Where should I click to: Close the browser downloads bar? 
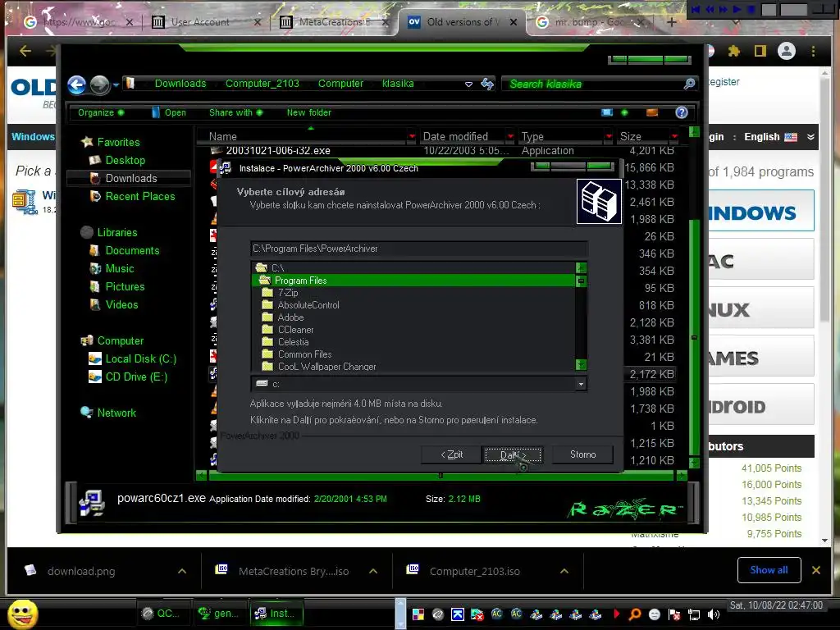(x=816, y=570)
